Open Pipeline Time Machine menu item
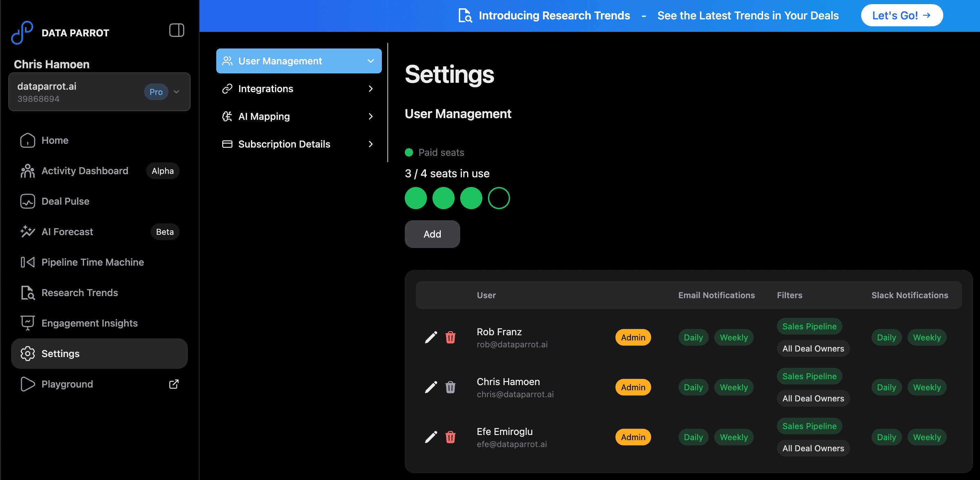 tap(99, 262)
